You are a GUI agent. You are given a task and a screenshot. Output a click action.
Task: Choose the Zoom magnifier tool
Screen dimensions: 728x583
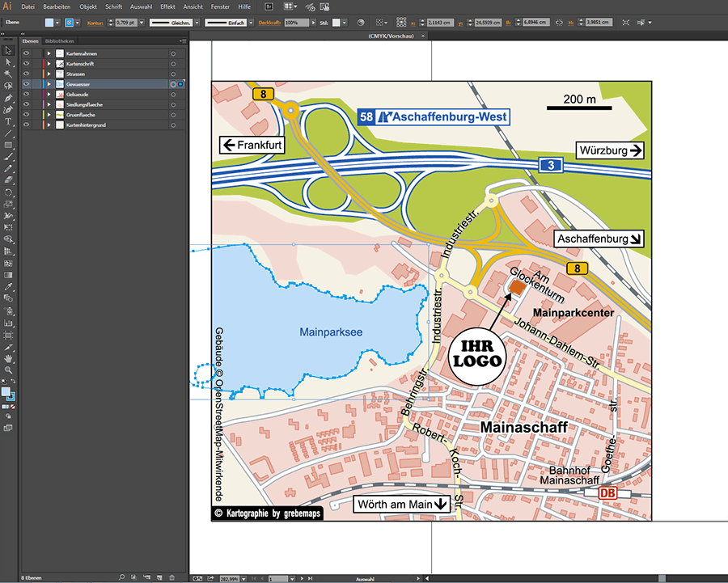pos(8,370)
